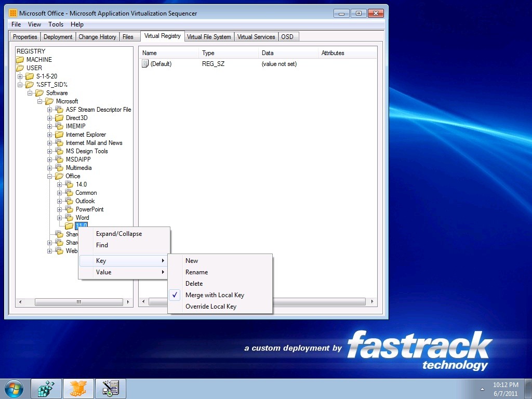Click the Microsoft folder icon
Image resolution: width=532 pixels, height=399 pixels.
pyautogui.click(x=49, y=101)
